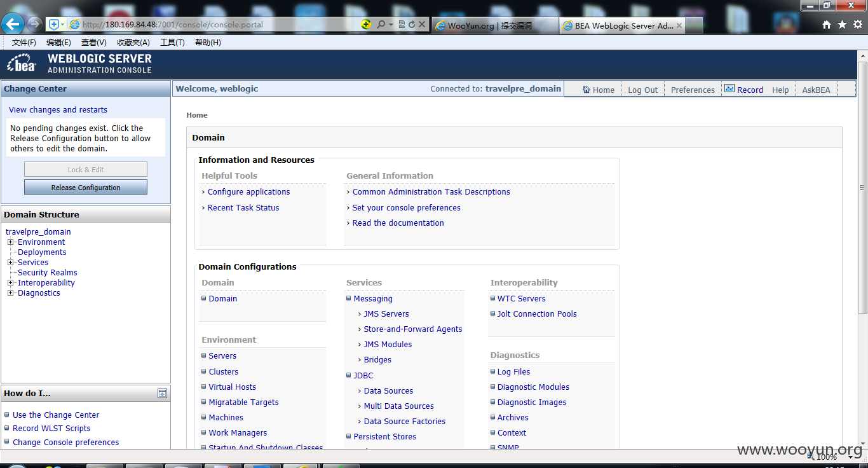Image resolution: width=868 pixels, height=468 pixels.
Task: Open the 收藏夹(A) menu
Action: point(133,43)
